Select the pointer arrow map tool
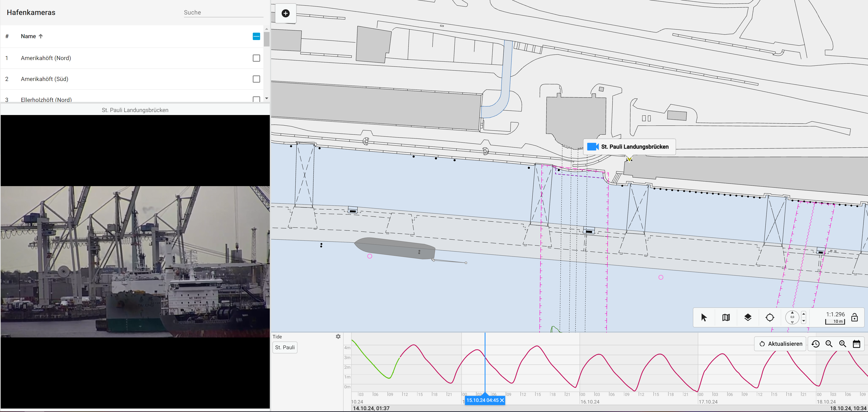The width and height of the screenshot is (868, 412). (704, 317)
